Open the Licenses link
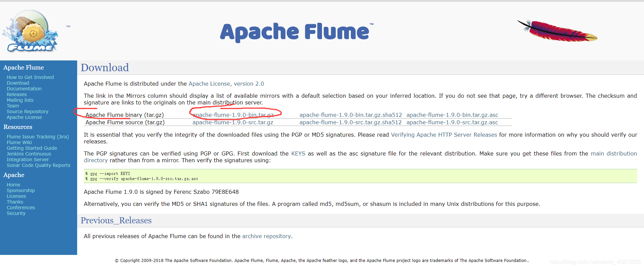This screenshot has height=268, width=644. 16,196
